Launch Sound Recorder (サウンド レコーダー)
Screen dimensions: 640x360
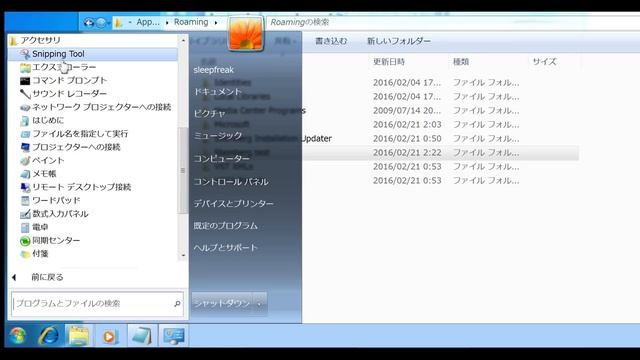63,94
